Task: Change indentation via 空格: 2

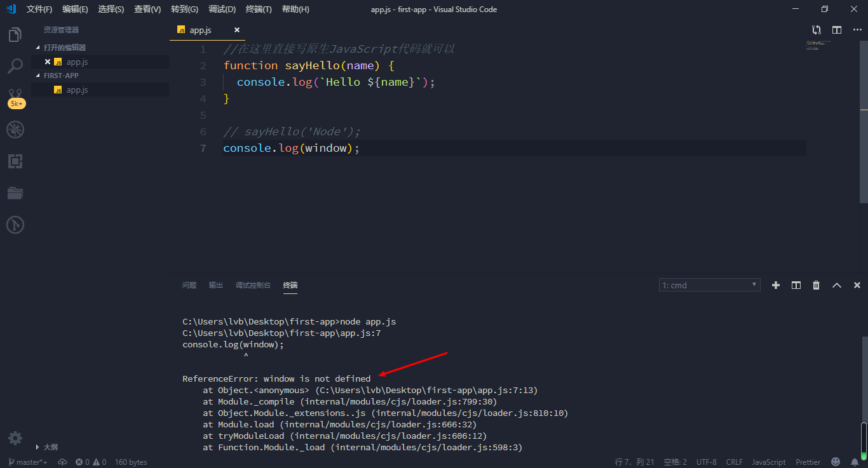Action: pos(675,462)
